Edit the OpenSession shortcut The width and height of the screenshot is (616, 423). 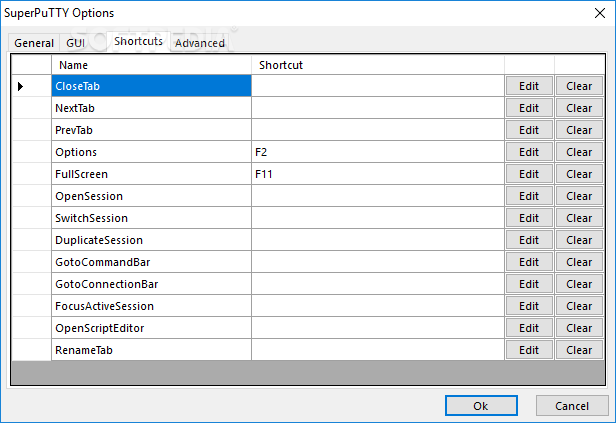[529, 196]
